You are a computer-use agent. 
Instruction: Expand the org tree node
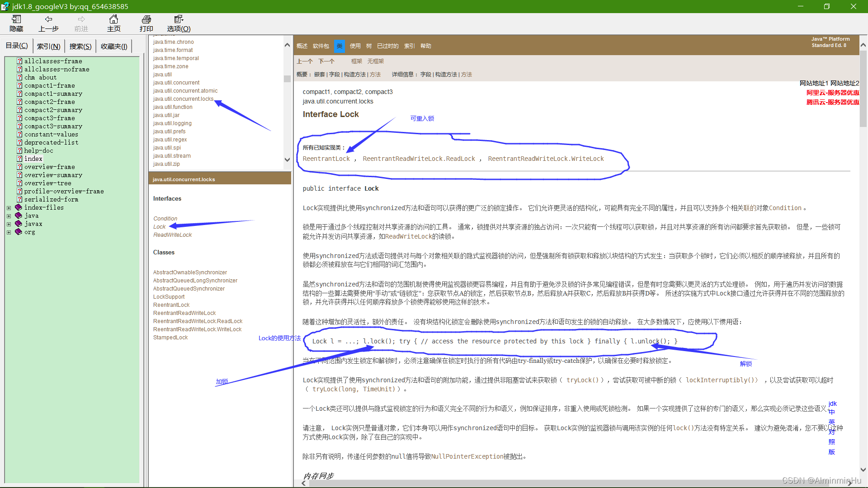coord(9,232)
